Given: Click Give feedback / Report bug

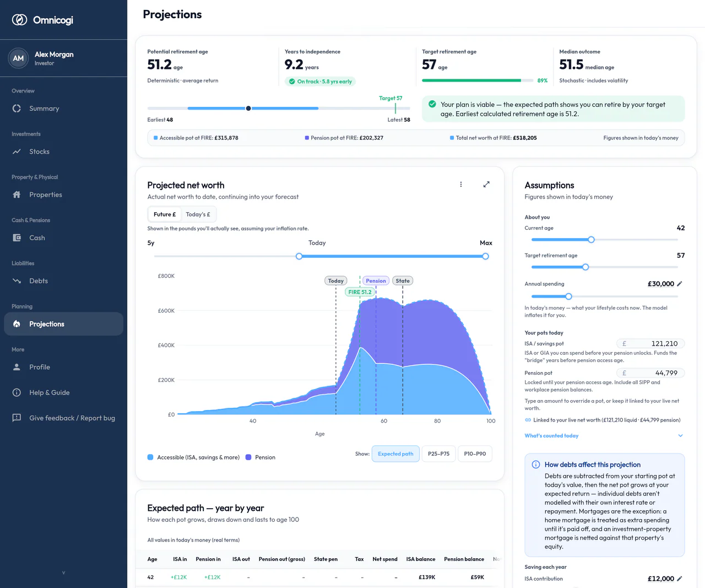Looking at the screenshot, I should (63, 418).
